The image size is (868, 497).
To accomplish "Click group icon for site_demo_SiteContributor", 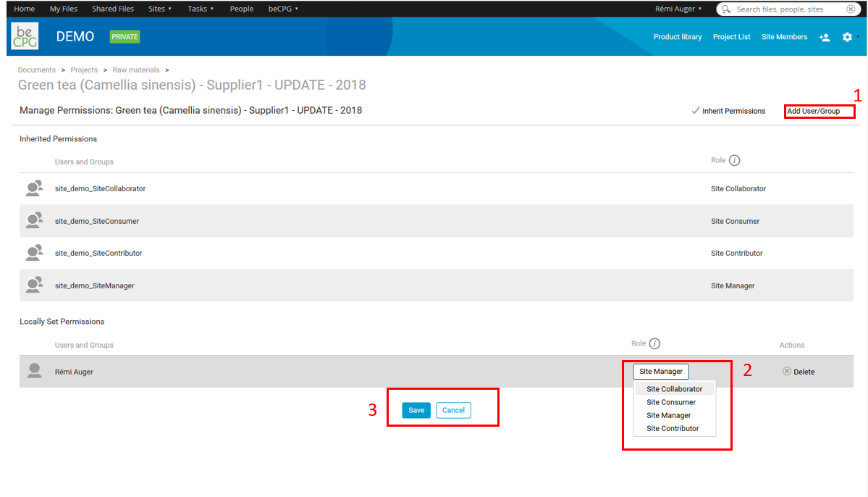I will 34,253.
